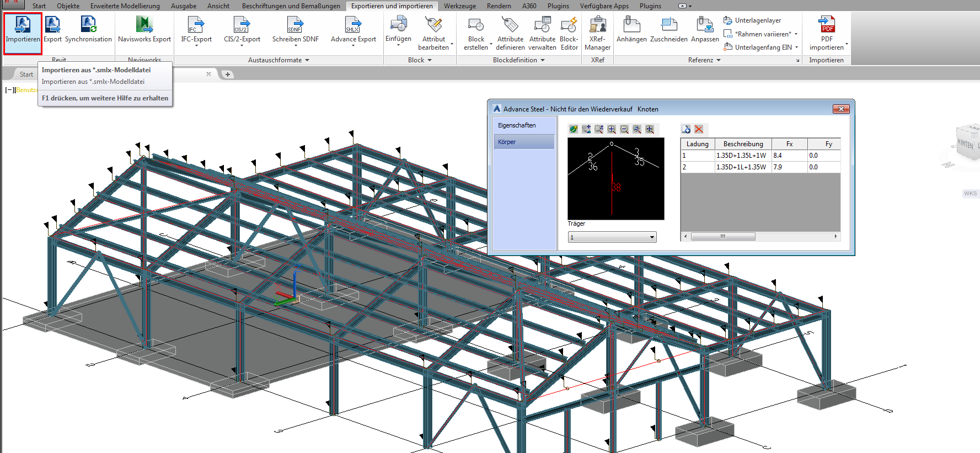Add a new drawing tab with plus button

227,74
